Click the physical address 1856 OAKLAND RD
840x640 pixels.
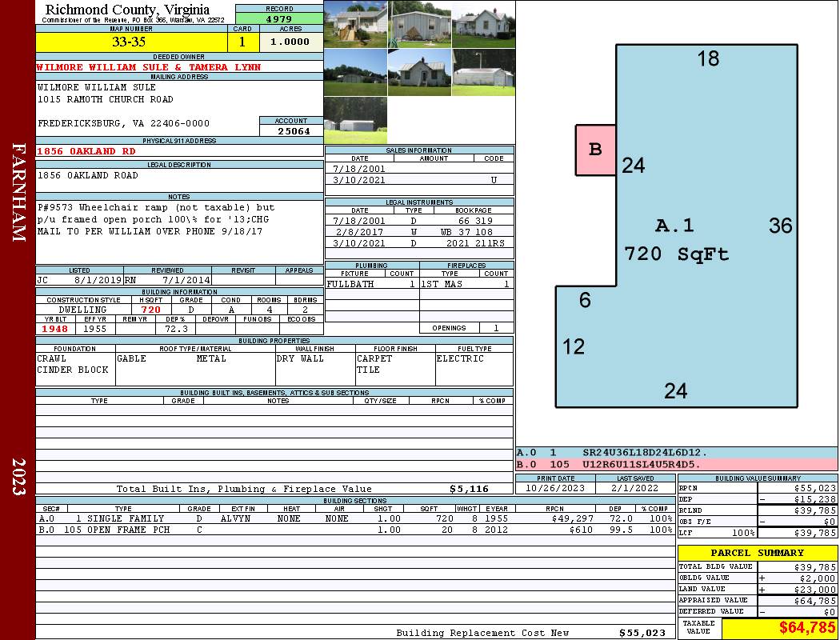point(86,151)
